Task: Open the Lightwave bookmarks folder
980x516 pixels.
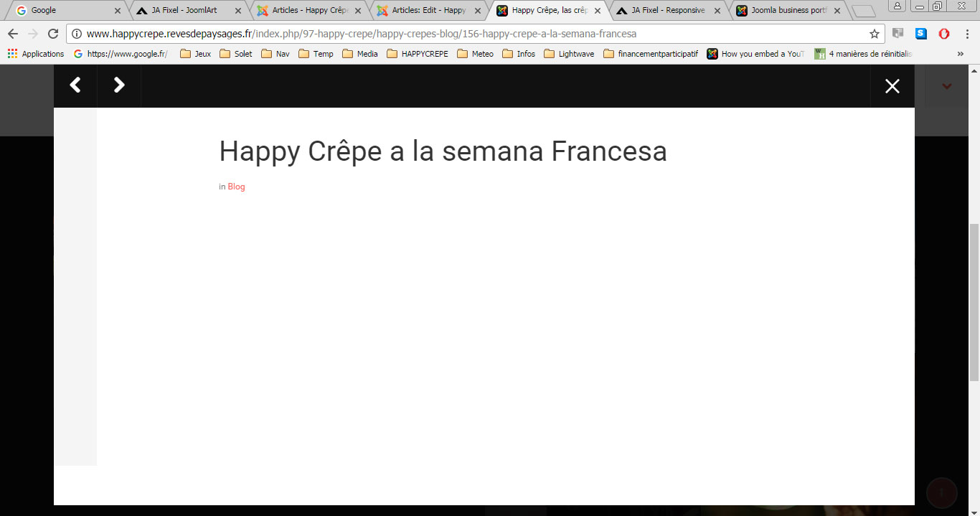Action: click(569, 54)
